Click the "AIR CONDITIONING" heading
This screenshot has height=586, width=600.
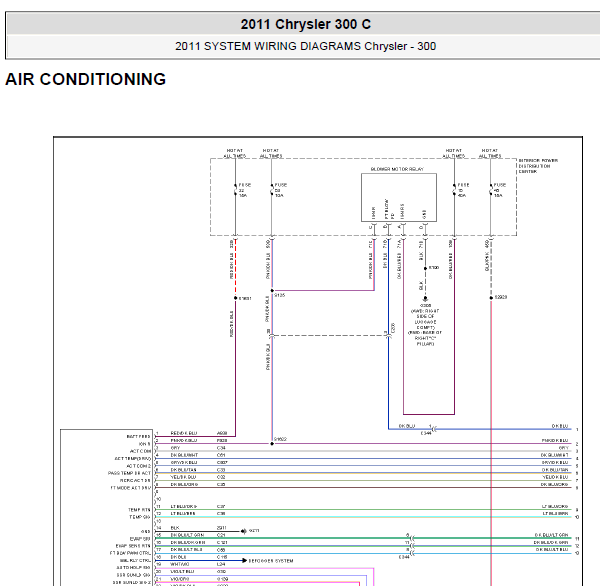tap(86, 79)
